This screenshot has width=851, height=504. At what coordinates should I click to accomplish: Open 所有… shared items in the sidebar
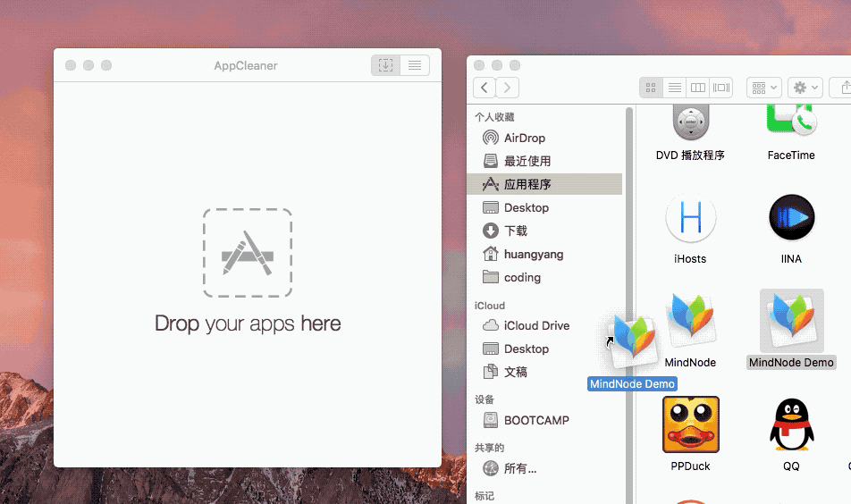coord(544,468)
